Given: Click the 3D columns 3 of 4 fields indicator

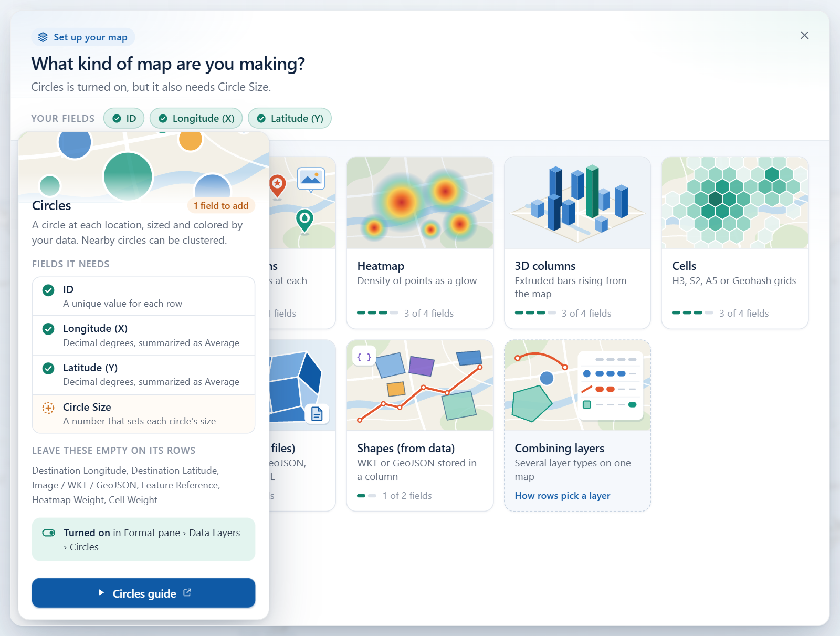Looking at the screenshot, I should [563, 313].
